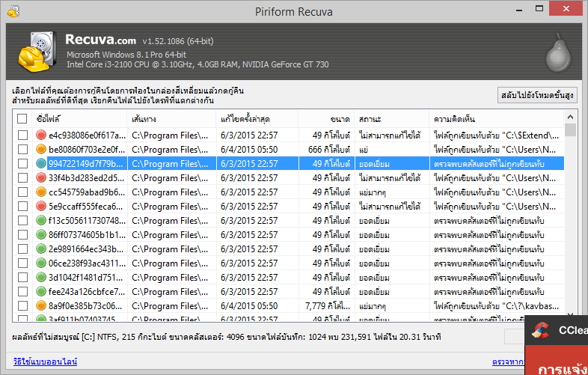Check the box for 06ce238f93ac4311 file
Viewport: 588px width, 375px height.
[x=22, y=263]
